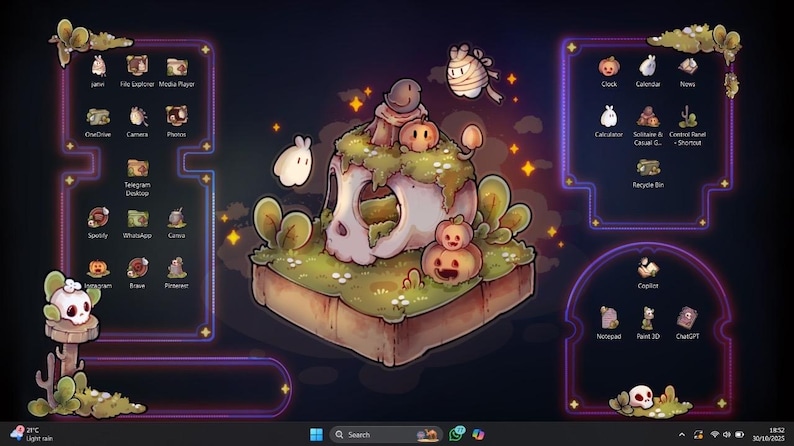Click the volume speaker tray icon
This screenshot has width=794, height=446.
coord(727,435)
